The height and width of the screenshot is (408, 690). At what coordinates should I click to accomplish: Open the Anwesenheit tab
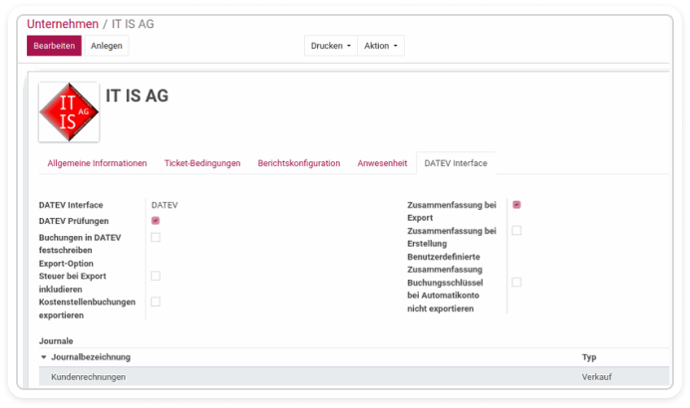382,163
